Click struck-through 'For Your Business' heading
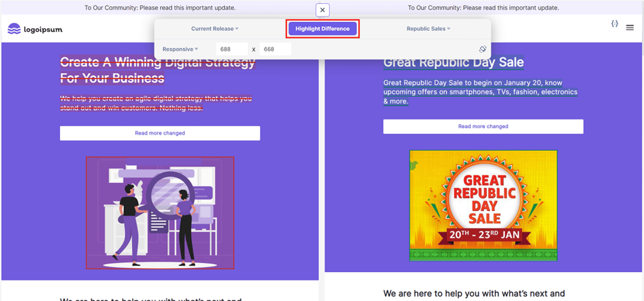The width and height of the screenshot is (644, 301). click(x=112, y=78)
